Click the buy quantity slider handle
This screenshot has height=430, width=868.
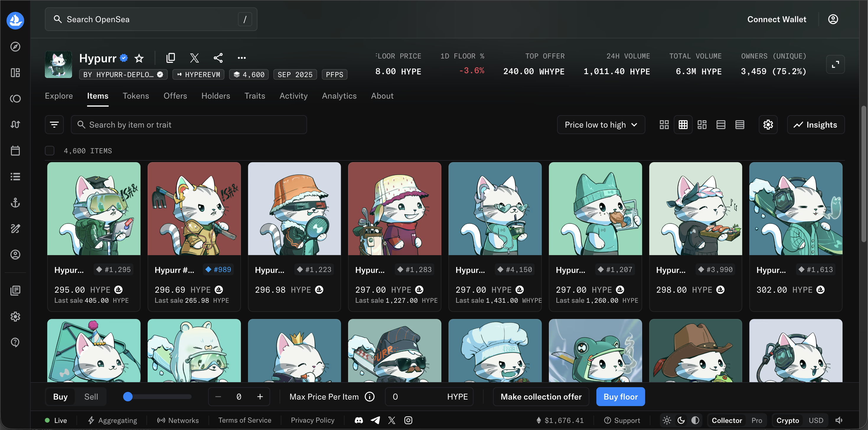click(x=128, y=397)
